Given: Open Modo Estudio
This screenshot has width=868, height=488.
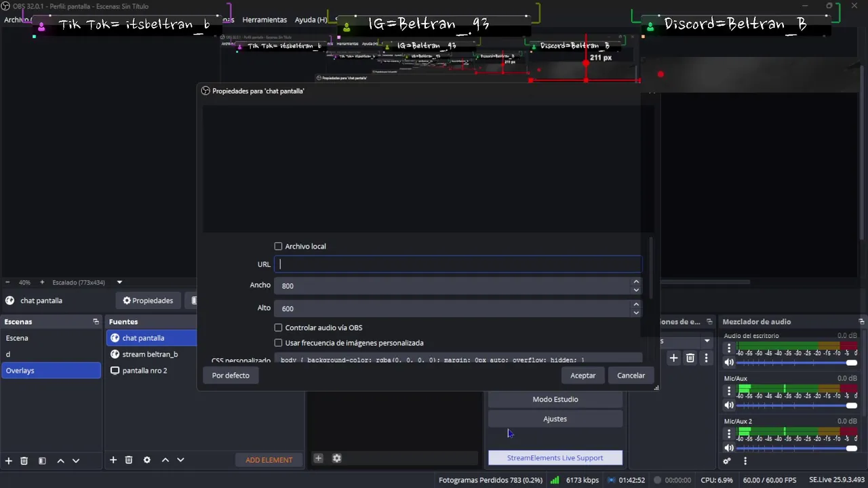Looking at the screenshot, I should coord(555,399).
